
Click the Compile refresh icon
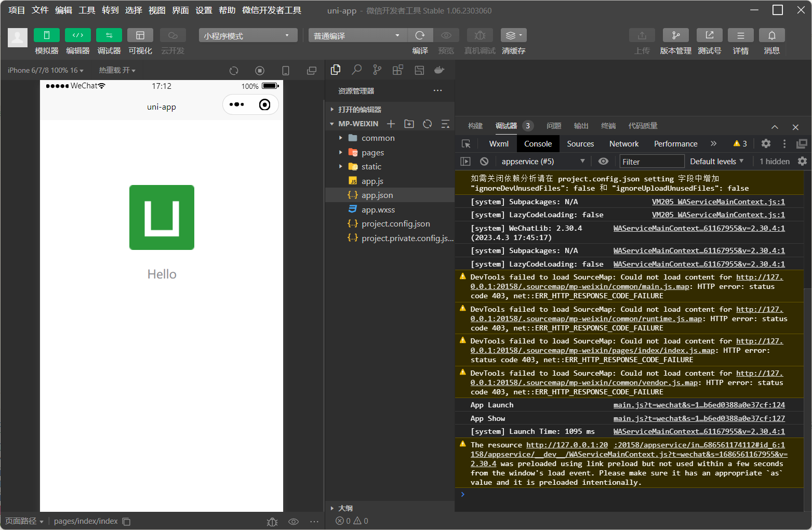coord(420,35)
